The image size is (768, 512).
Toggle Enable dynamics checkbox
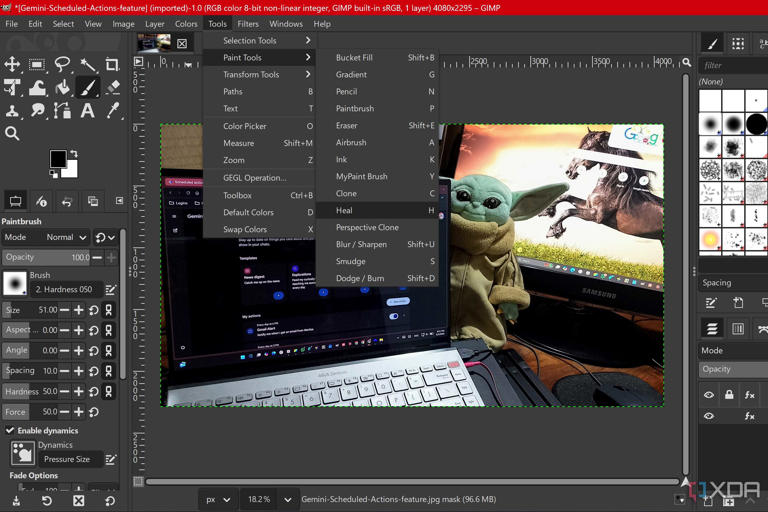pyautogui.click(x=9, y=430)
